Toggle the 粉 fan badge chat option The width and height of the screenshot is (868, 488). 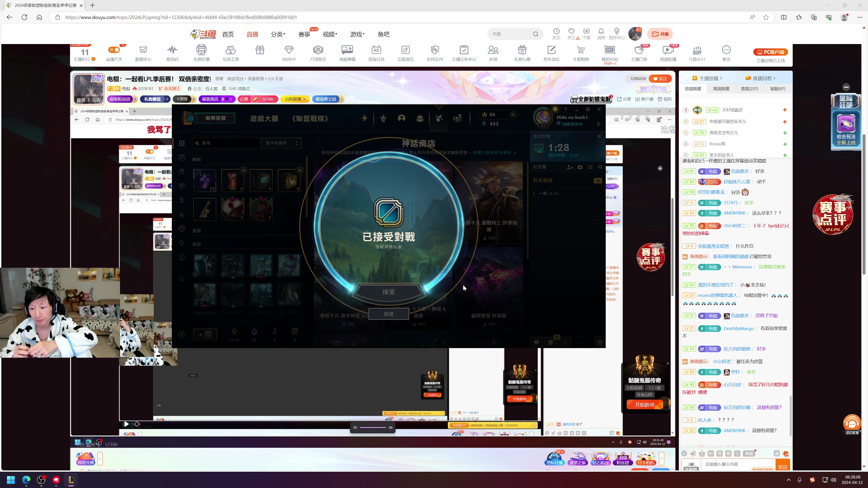point(711,453)
